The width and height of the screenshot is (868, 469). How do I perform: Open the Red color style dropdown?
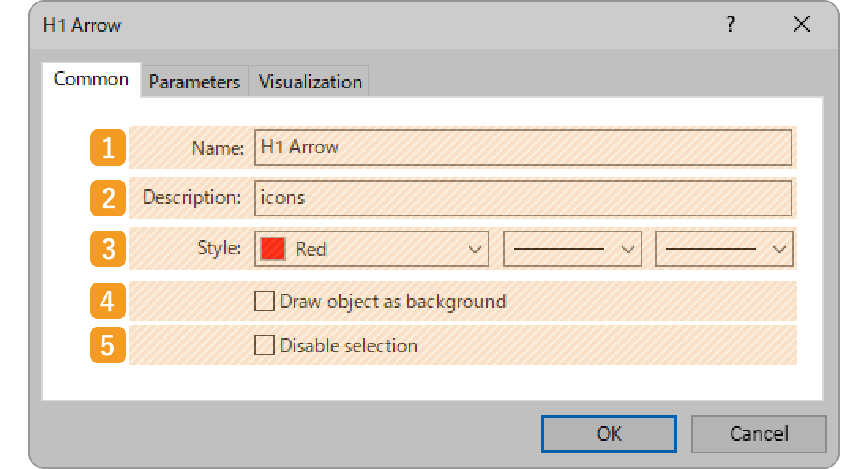372,249
